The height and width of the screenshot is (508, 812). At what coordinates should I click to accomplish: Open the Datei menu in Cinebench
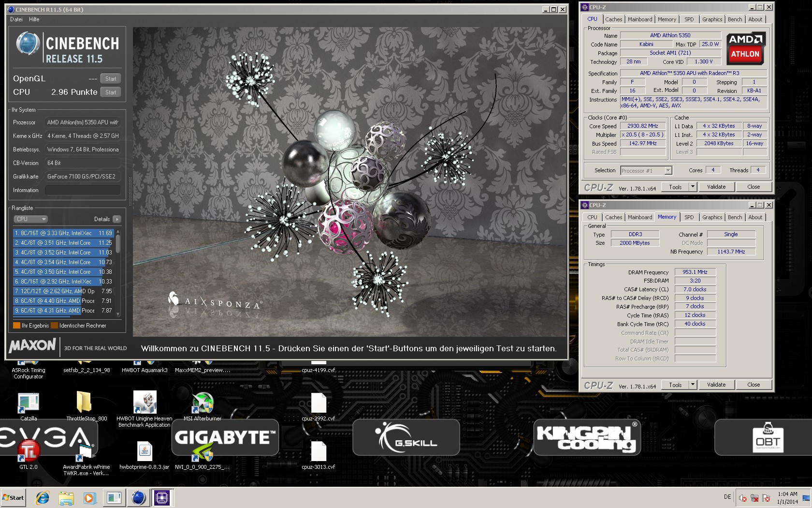(16, 19)
